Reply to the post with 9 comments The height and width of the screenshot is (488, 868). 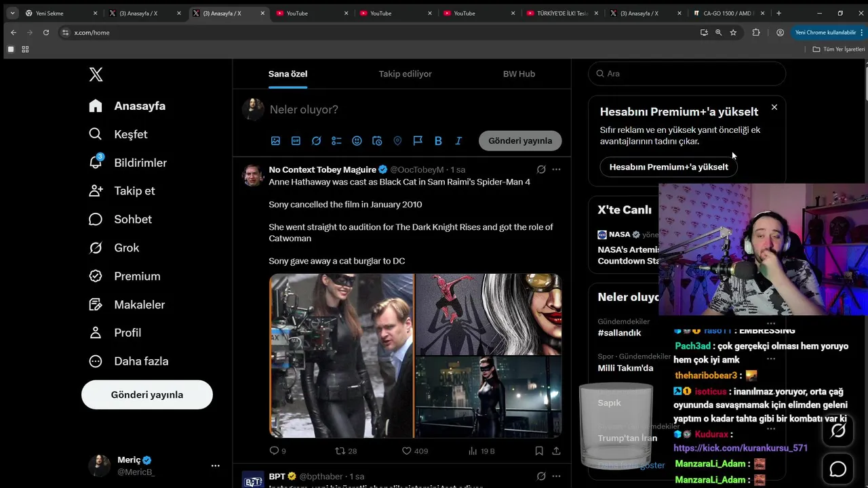click(x=277, y=451)
